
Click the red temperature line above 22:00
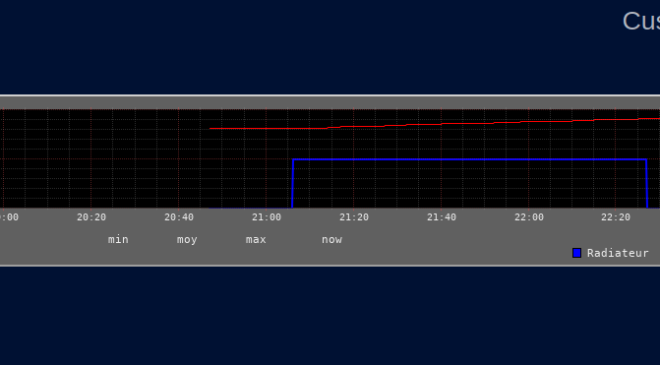coord(529,121)
